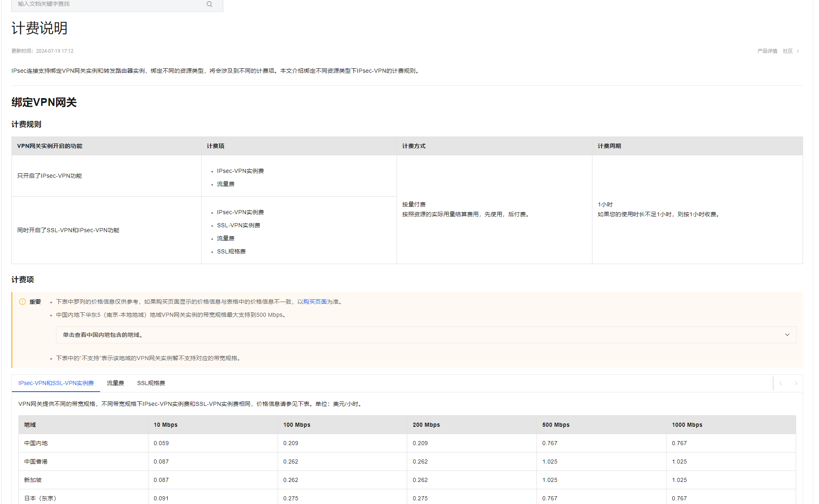Click the chevron on the region expander
The height and width of the screenshot is (504, 819).
pyautogui.click(x=787, y=335)
